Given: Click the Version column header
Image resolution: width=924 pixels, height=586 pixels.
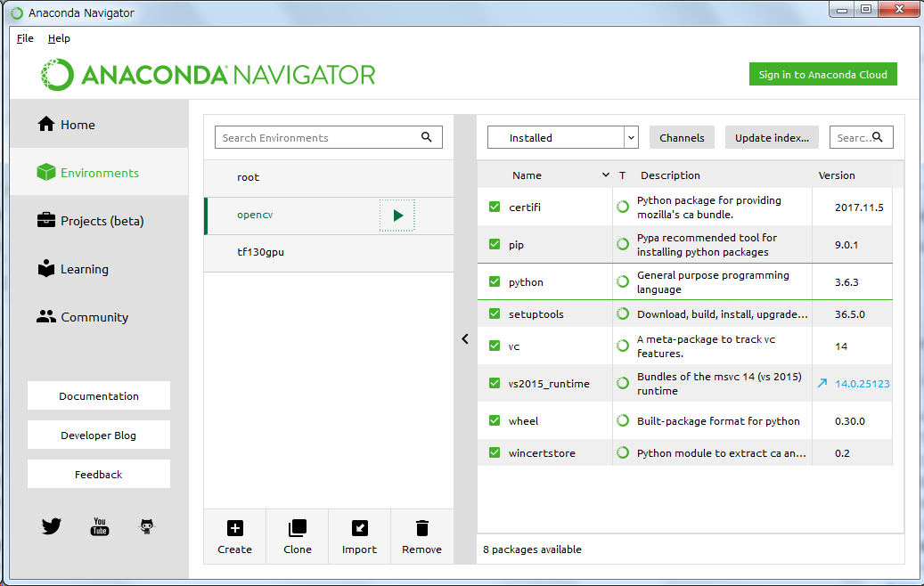Looking at the screenshot, I should point(836,175).
